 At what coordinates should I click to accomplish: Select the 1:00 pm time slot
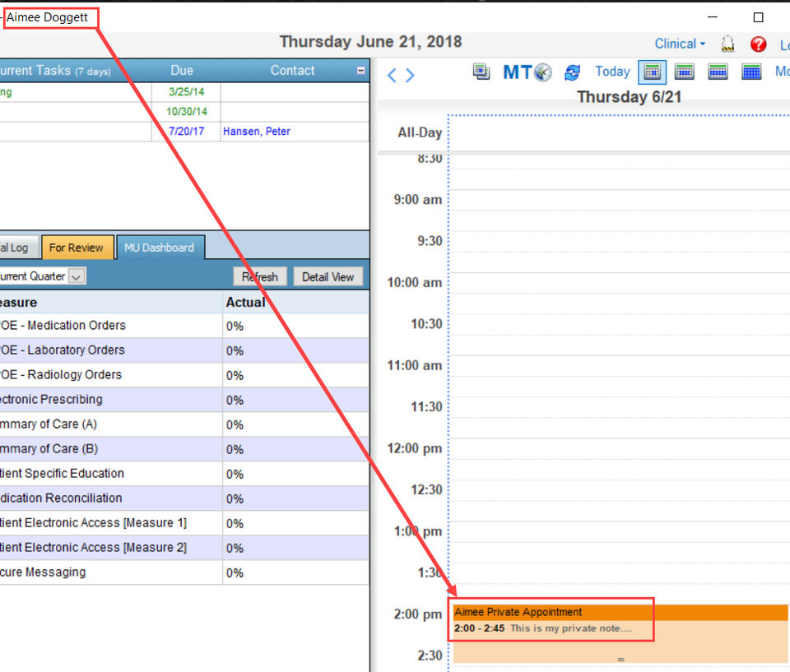coord(619,531)
